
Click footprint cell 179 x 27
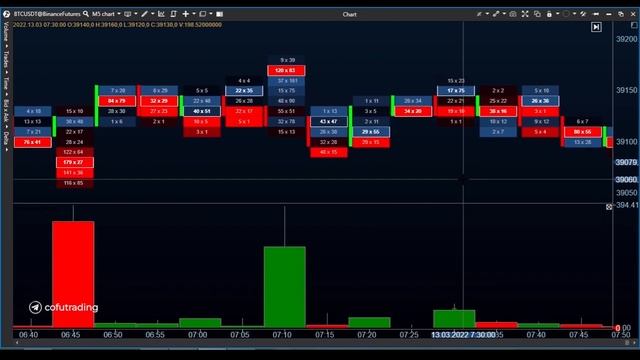point(75,162)
